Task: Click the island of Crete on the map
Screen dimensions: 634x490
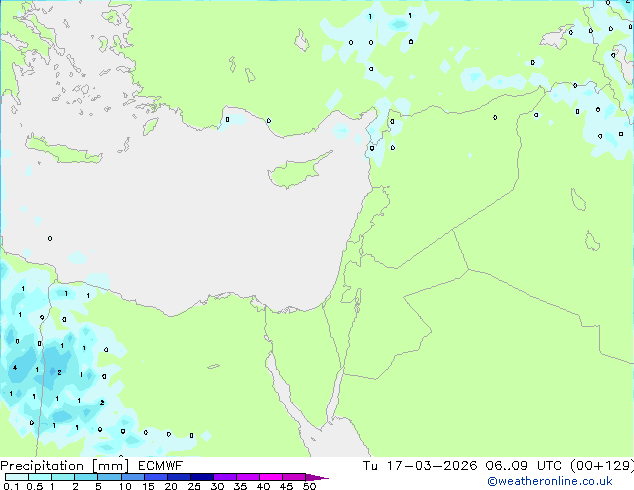Action: click(63, 150)
